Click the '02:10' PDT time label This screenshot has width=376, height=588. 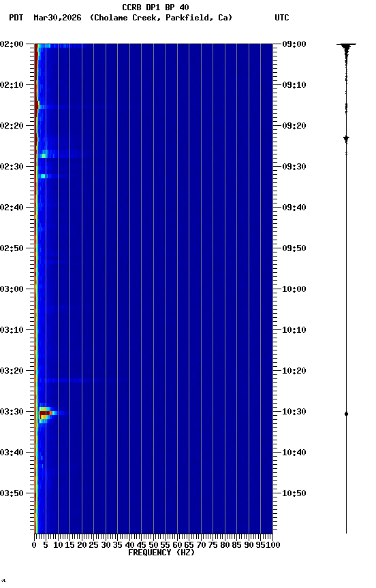tap(12, 85)
